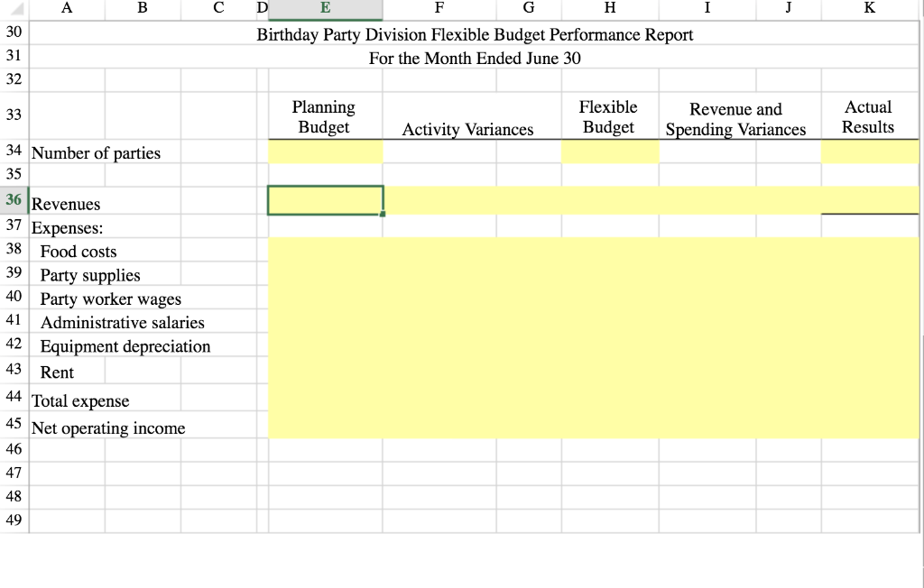Select row 44 header

14,397
